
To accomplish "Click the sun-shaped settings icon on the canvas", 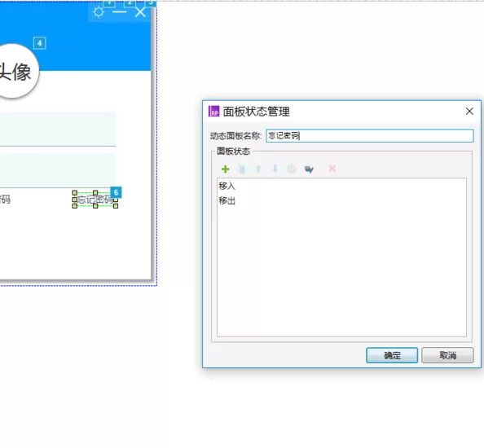I will (99, 12).
